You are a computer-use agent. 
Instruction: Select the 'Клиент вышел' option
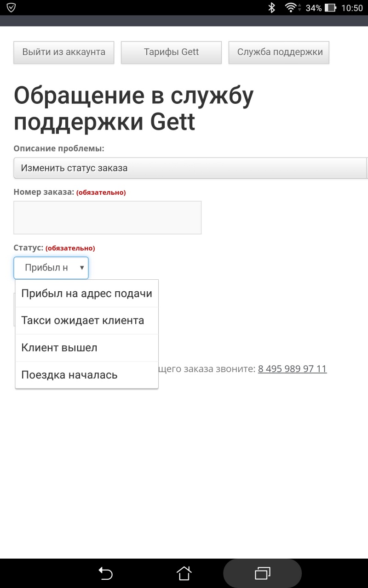click(x=59, y=348)
